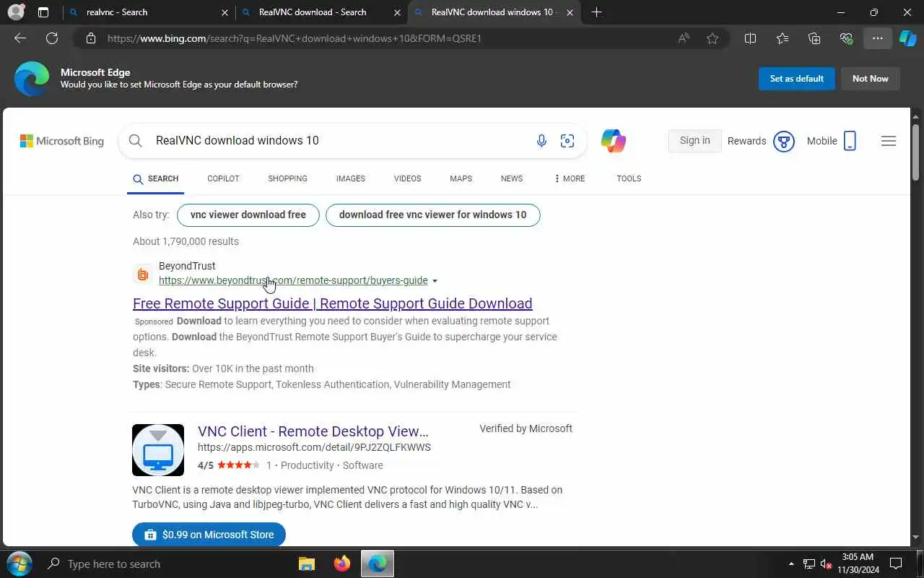Launch Firefox from the taskbar

click(342, 564)
